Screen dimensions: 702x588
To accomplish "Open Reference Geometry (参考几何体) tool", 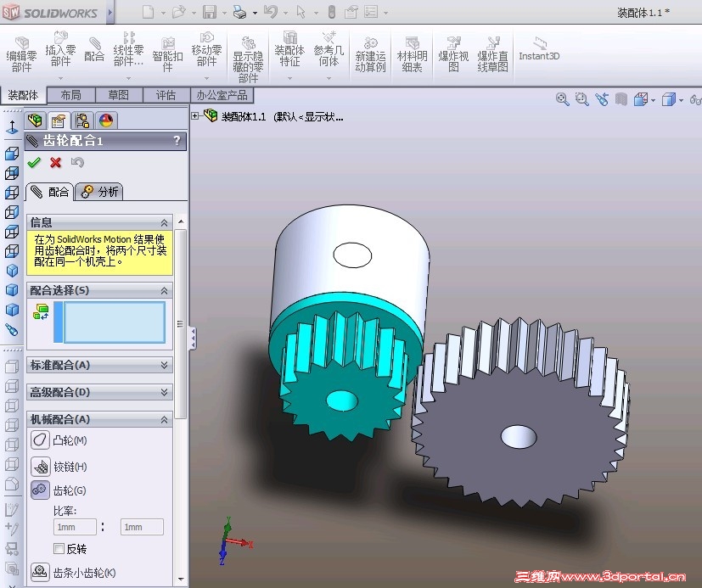I will pos(329,49).
